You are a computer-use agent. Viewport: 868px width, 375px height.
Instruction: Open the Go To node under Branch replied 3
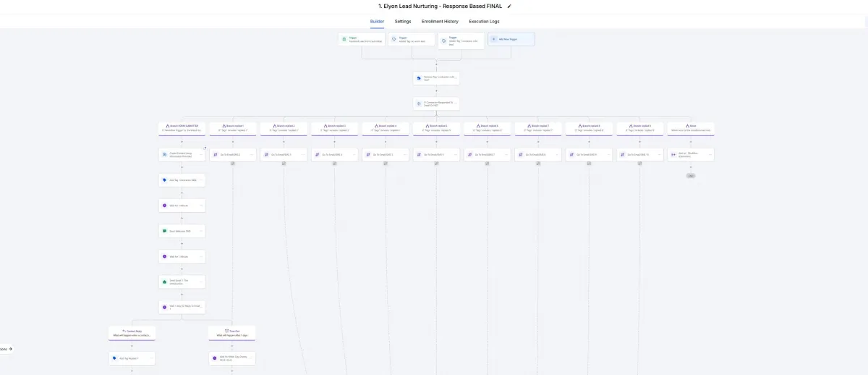click(x=335, y=154)
